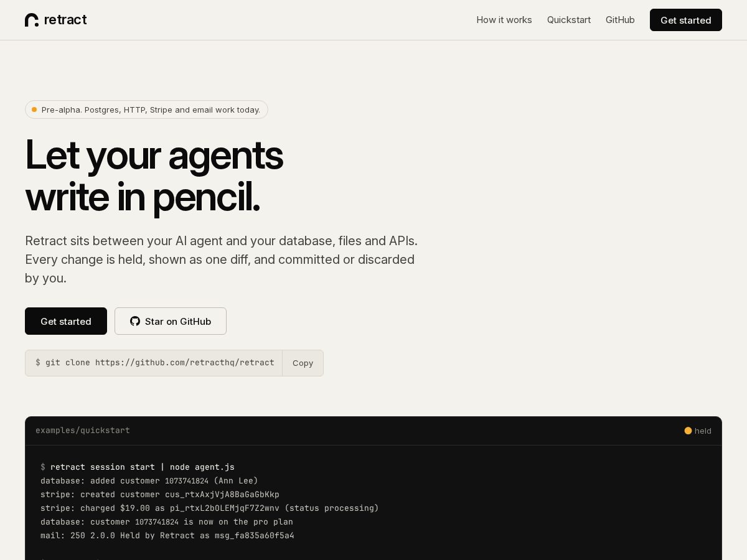Click the retract session start command line
Viewport: 747px width, 560px height.
[x=138, y=467]
